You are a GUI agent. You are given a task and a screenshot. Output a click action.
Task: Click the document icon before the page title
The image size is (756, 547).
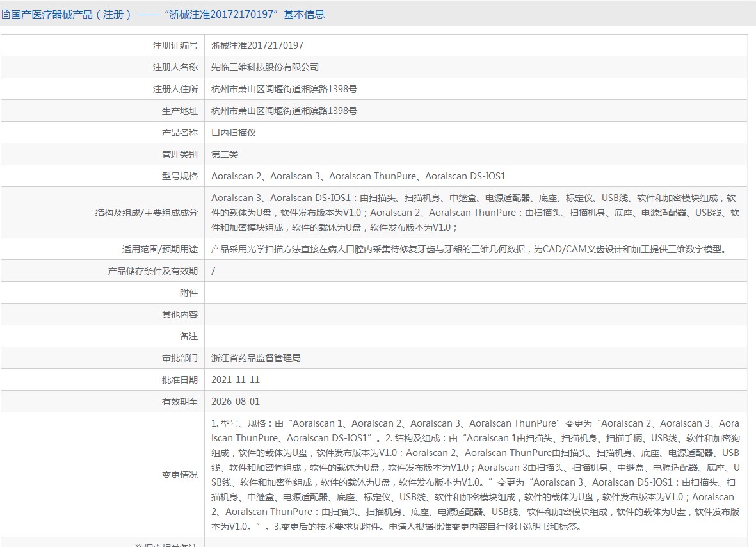coord(5,15)
